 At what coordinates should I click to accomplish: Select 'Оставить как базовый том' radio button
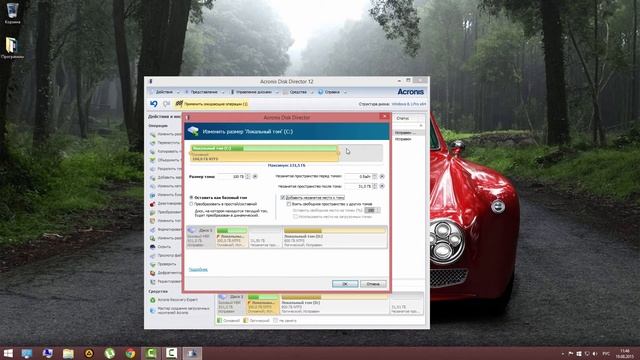point(191,198)
